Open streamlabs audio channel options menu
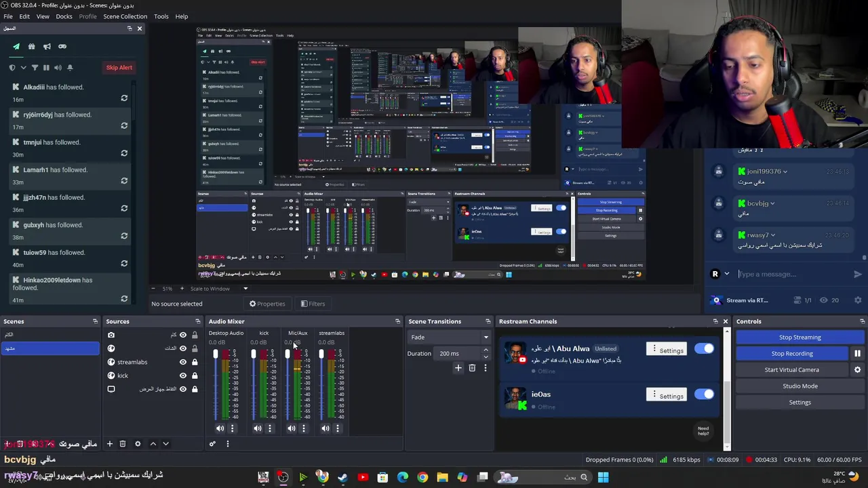 click(338, 428)
